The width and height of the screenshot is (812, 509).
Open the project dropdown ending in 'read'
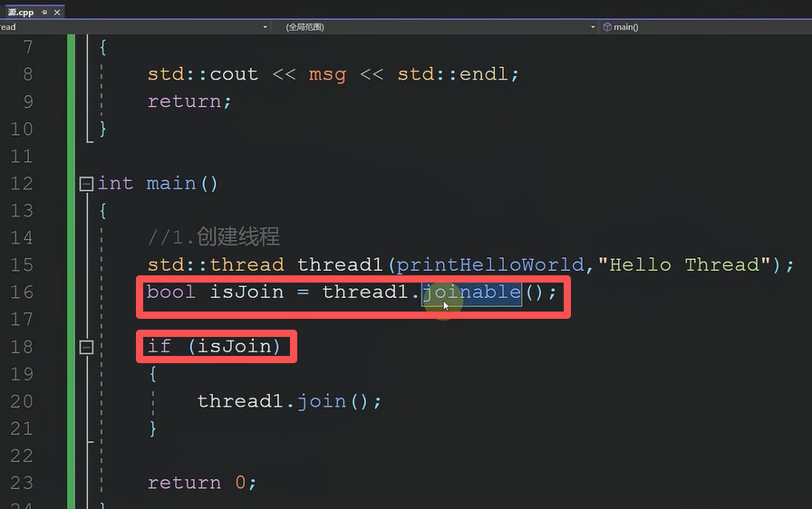(x=134, y=27)
